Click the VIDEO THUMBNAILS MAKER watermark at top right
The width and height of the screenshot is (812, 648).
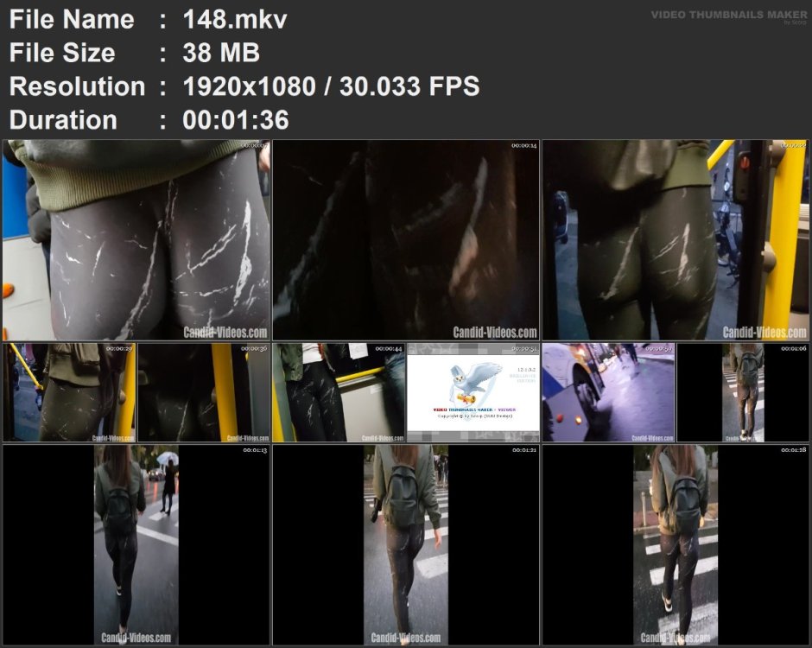pos(728,16)
